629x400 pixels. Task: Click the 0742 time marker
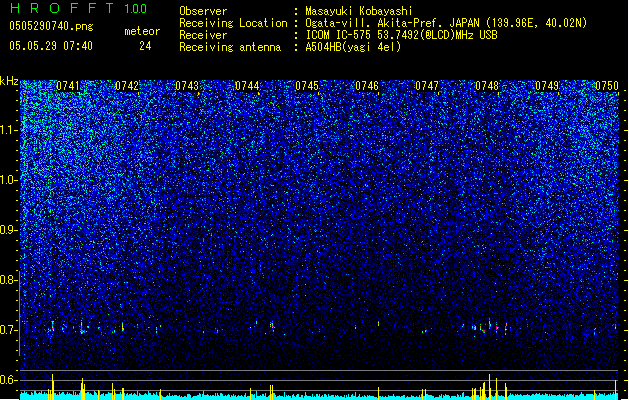(127, 86)
